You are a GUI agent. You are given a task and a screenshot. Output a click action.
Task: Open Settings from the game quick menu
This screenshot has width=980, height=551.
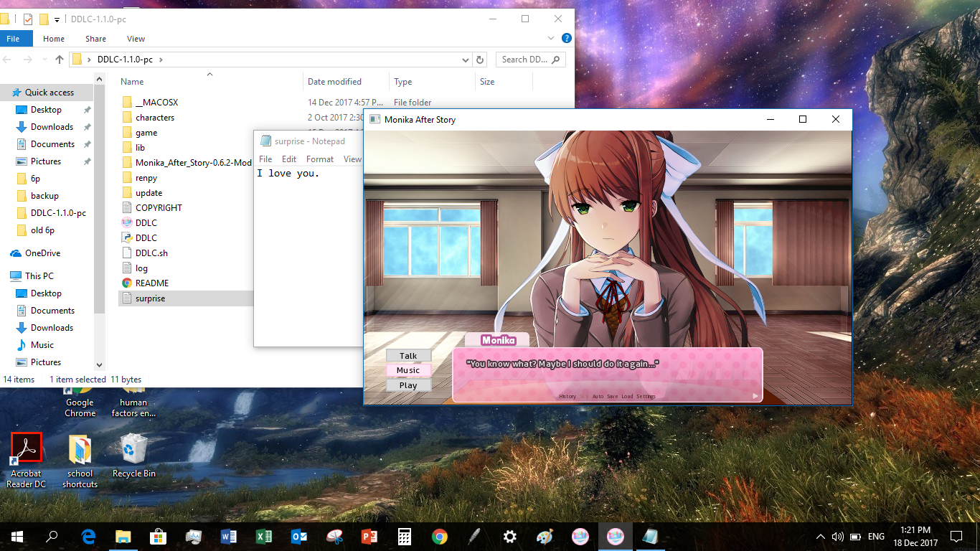click(x=646, y=396)
